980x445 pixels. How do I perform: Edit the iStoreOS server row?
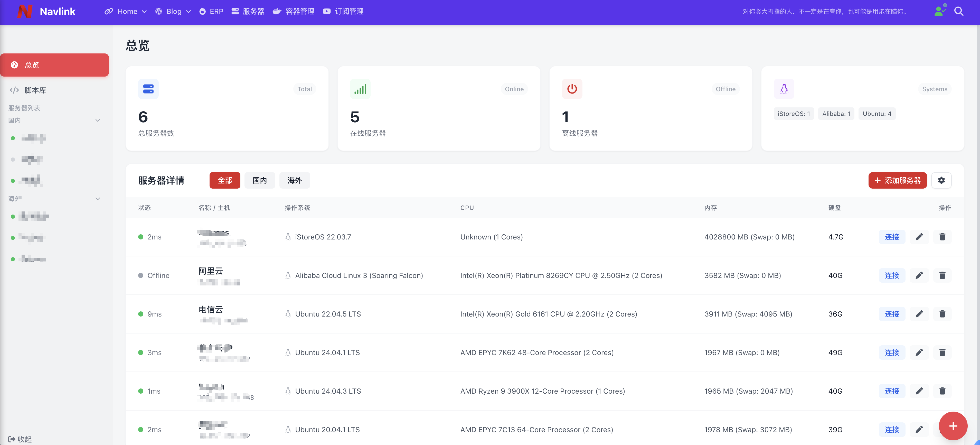pyautogui.click(x=919, y=237)
